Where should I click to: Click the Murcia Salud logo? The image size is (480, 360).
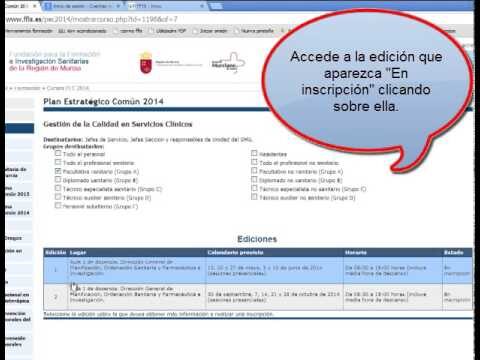tap(228, 63)
